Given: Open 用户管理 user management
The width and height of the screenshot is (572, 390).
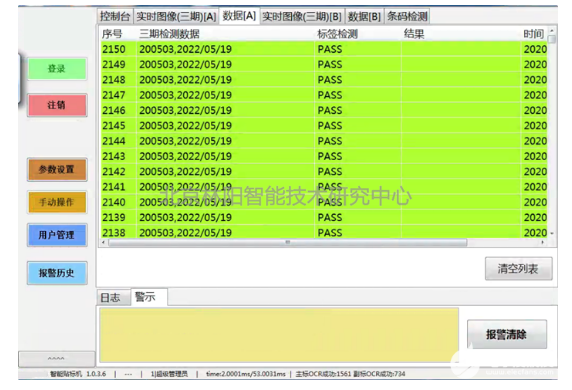Looking at the screenshot, I should 57,235.
